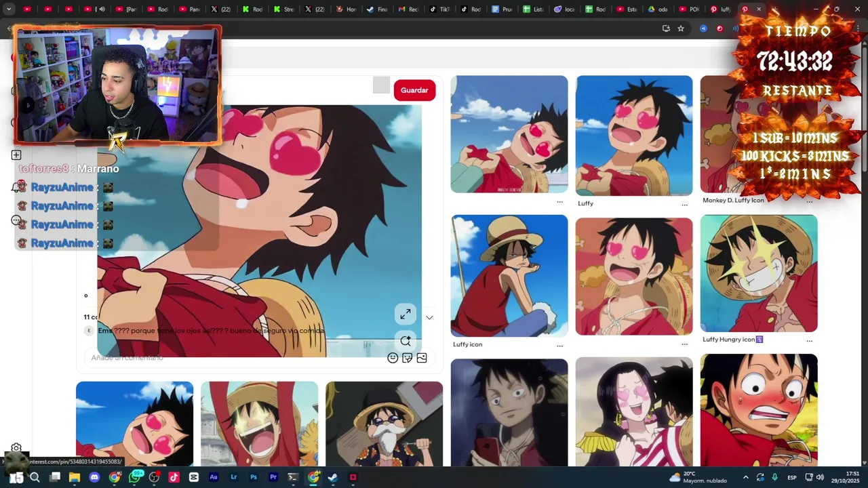The width and height of the screenshot is (868, 488).
Task: Open OBS Studio from taskbar
Action: (x=154, y=477)
